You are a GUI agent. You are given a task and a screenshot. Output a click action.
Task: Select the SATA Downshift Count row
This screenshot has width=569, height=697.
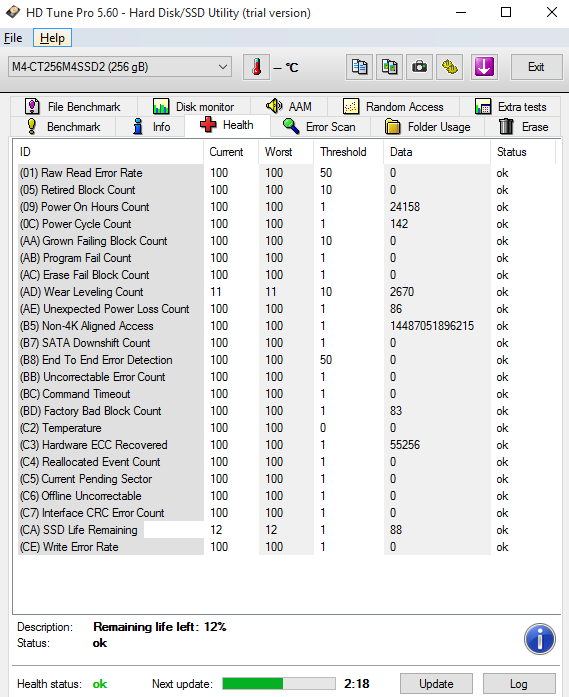pyautogui.click(x=287, y=343)
